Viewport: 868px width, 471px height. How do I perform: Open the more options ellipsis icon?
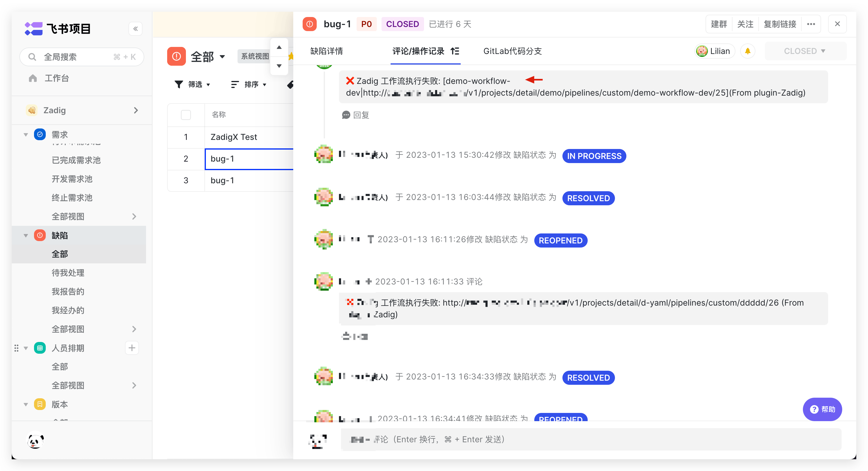[812, 24]
